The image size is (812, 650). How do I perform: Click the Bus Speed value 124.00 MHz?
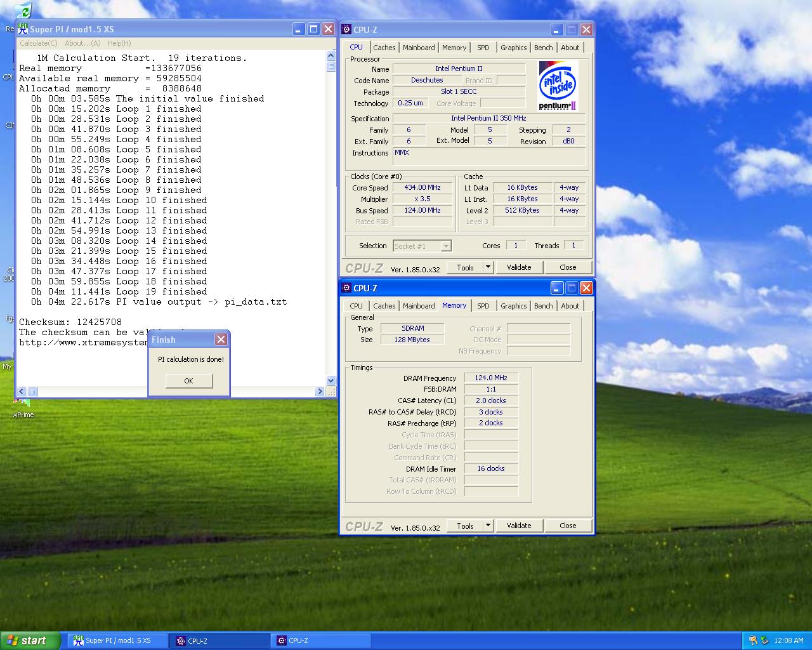pos(422,211)
